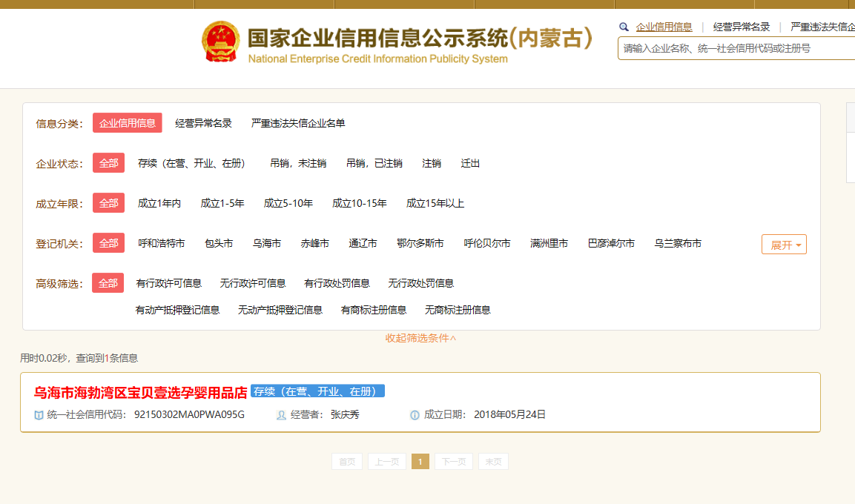Image resolution: width=855 pixels, height=504 pixels.
Task: Go to 上一页 in pagination
Action: pyautogui.click(x=387, y=462)
